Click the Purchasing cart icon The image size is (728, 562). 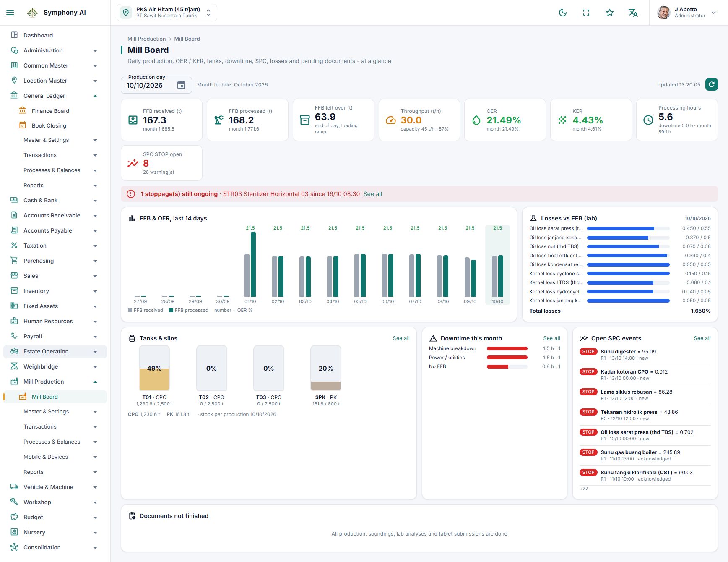[14, 261]
